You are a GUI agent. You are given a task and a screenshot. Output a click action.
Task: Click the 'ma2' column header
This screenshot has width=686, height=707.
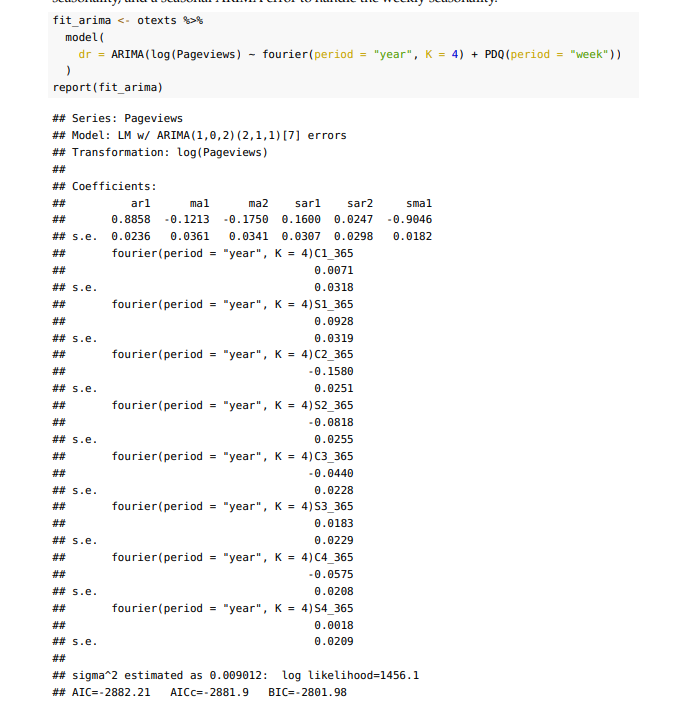(258, 204)
